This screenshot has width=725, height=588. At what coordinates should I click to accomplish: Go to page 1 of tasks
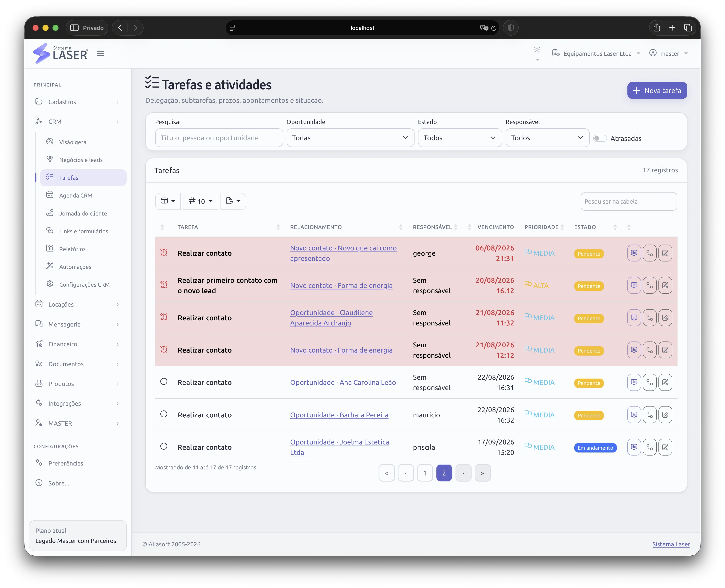pos(425,473)
